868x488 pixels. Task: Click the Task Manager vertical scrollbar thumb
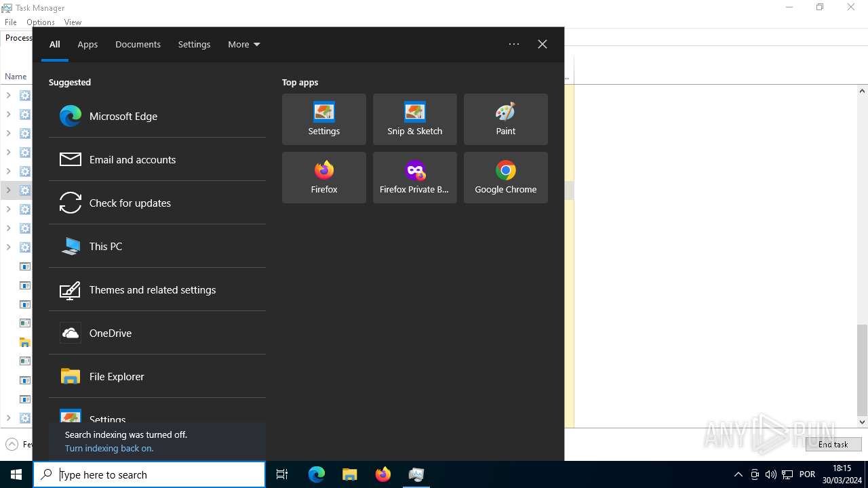(862, 369)
